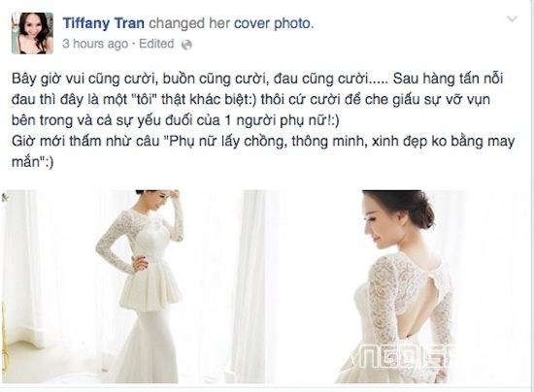The width and height of the screenshot is (534, 392).
Task: Open the "cover photo" link
Action: pyautogui.click(x=274, y=23)
